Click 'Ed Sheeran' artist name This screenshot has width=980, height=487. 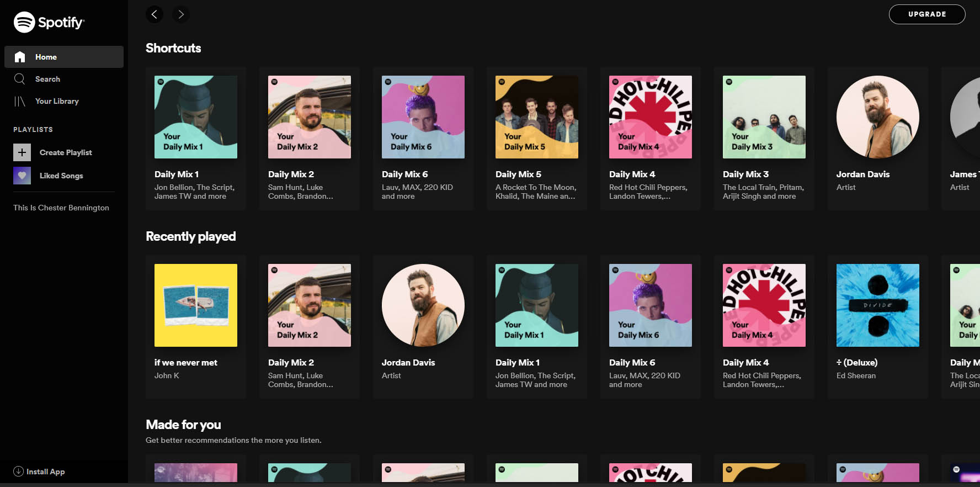click(856, 375)
